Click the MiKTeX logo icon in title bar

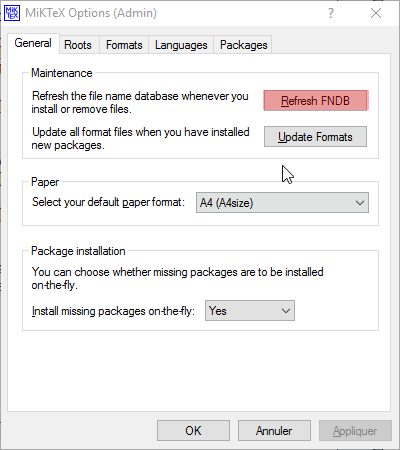tap(12, 13)
